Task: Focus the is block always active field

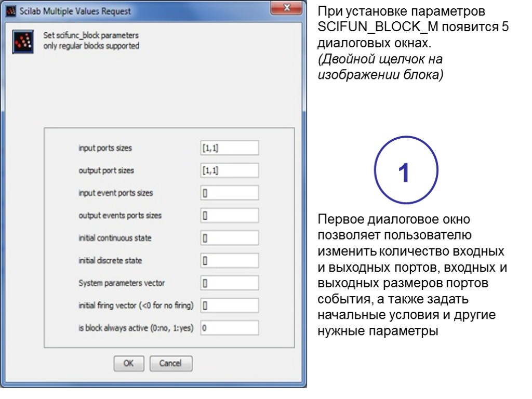Action: (229, 328)
